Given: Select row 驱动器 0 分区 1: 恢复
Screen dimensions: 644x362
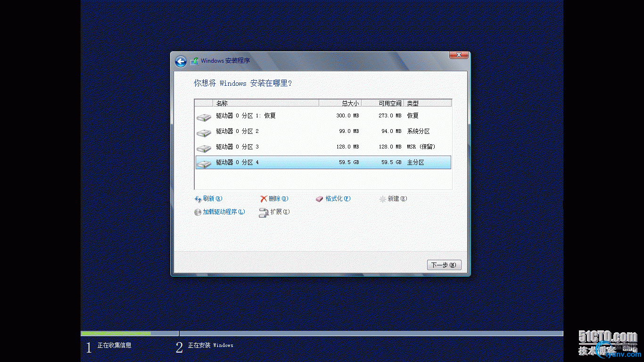Looking at the screenshot, I should 323,116.
